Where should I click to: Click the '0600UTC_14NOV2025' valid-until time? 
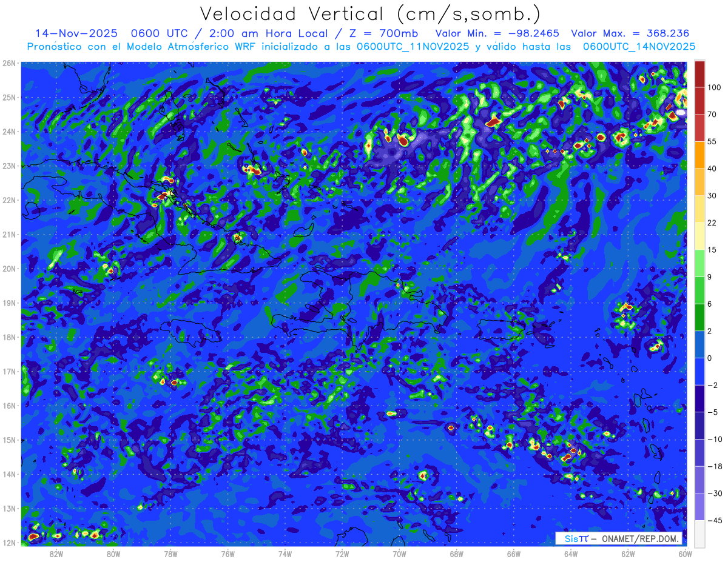tap(639, 47)
